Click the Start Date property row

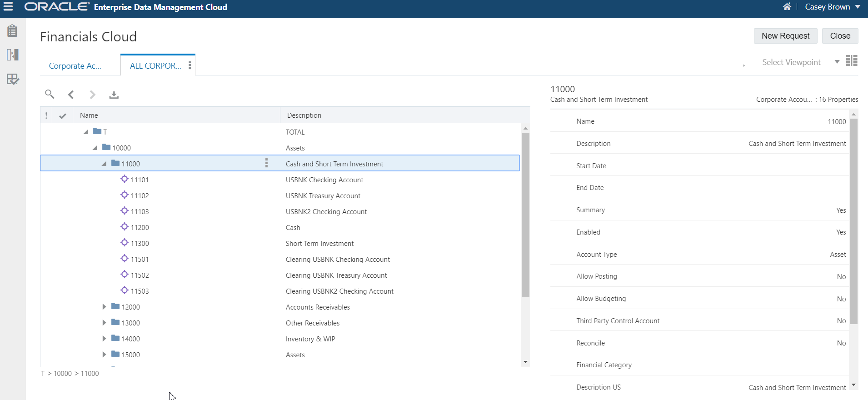coord(699,166)
